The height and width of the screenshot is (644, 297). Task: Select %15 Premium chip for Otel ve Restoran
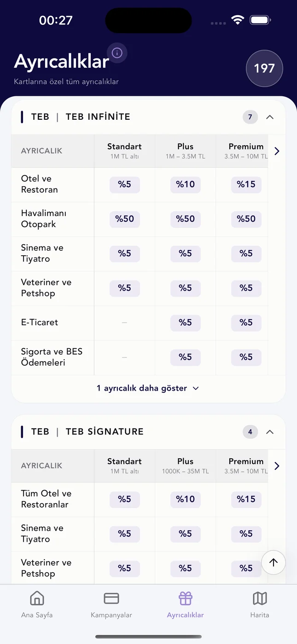[246, 185]
